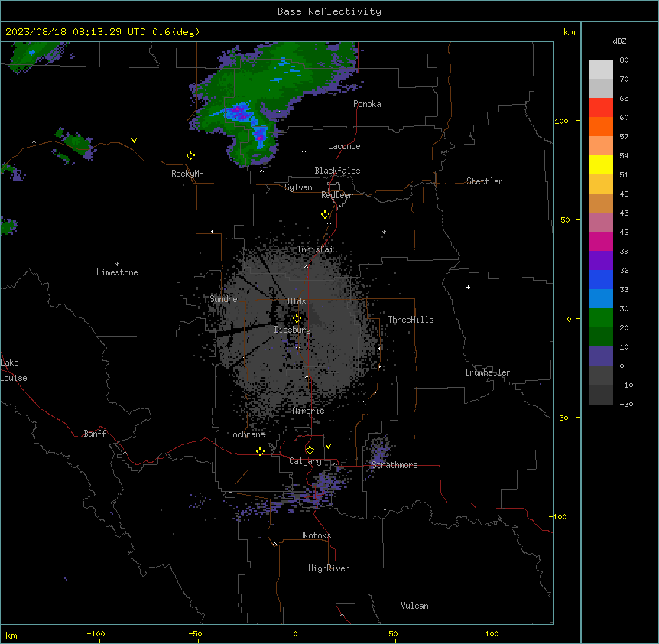Click the Banff label

pyautogui.click(x=95, y=434)
